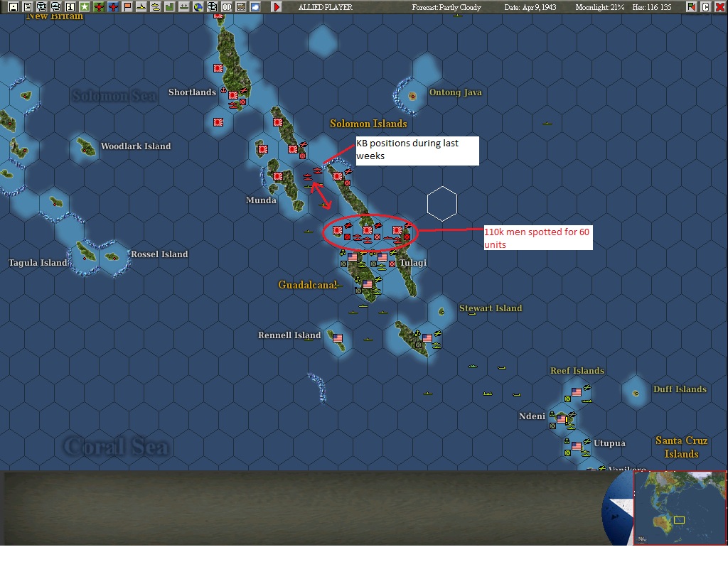728x579 pixels.
Task: Select US base flag on Rennell Island
Action: (338, 337)
